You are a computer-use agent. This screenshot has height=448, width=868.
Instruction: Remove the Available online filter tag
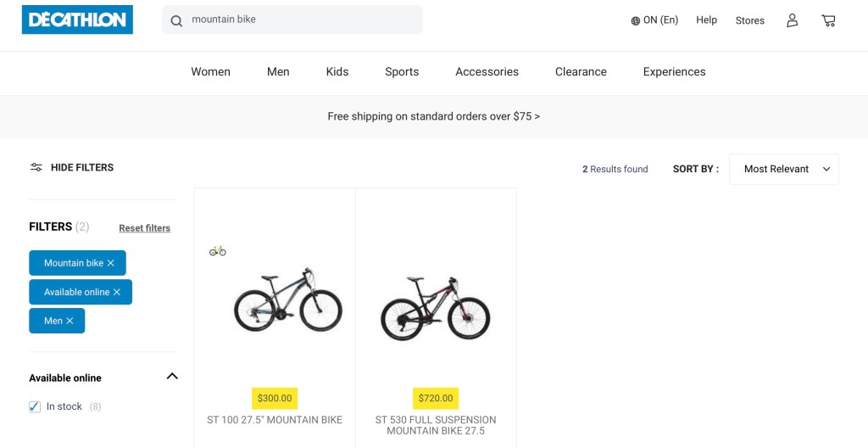click(x=117, y=292)
